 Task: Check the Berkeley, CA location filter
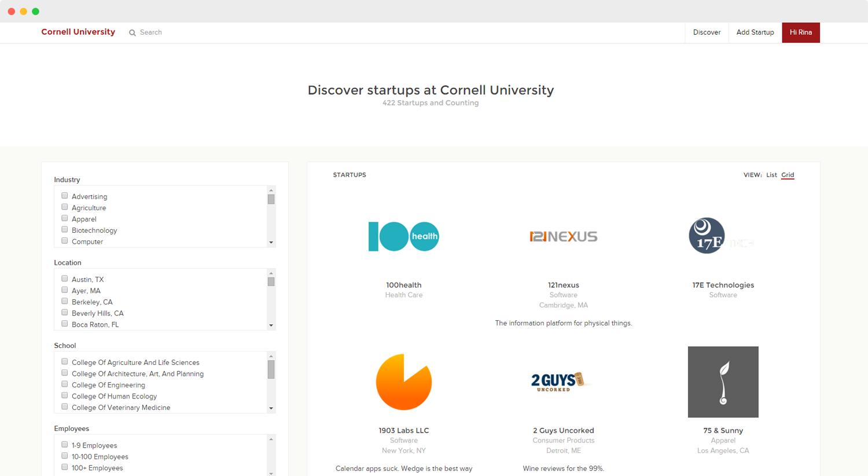pos(65,301)
